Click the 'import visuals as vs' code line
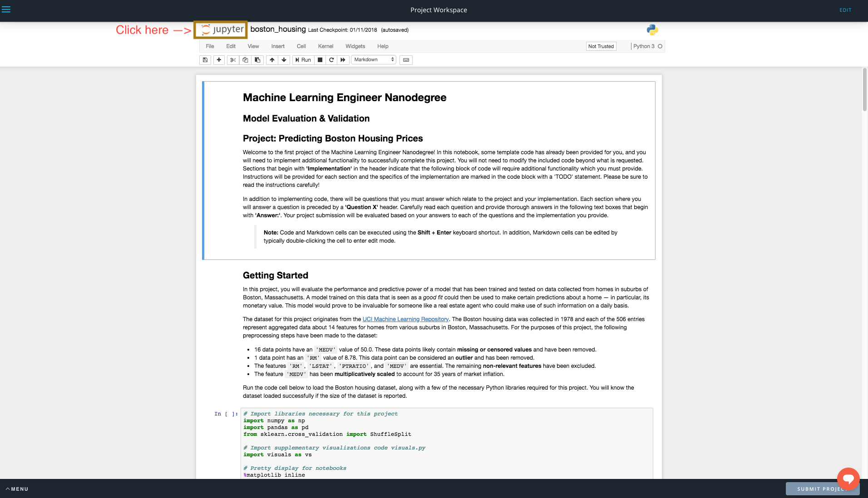The image size is (868, 498). (x=277, y=454)
